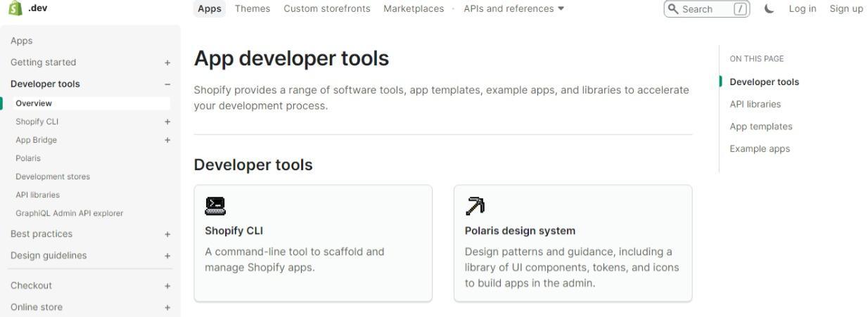Viewport: 868px width, 317px height.
Task: Click the slash shortcut key badge
Action: pos(740,9)
